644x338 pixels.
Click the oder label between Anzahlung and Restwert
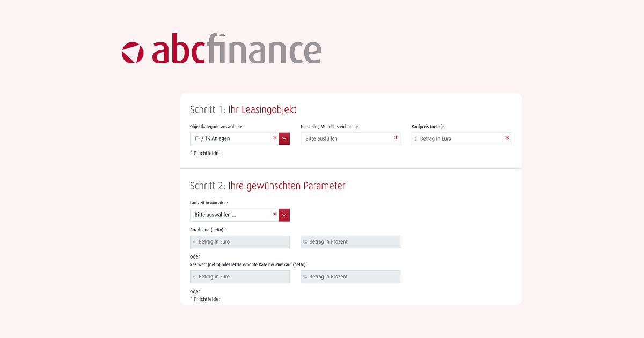point(195,256)
